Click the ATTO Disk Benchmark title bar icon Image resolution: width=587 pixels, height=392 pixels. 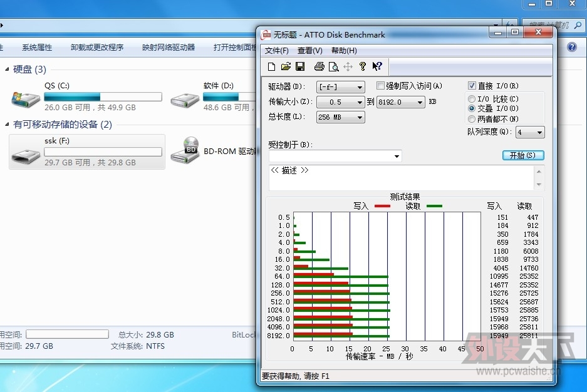pyautogui.click(x=266, y=35)
